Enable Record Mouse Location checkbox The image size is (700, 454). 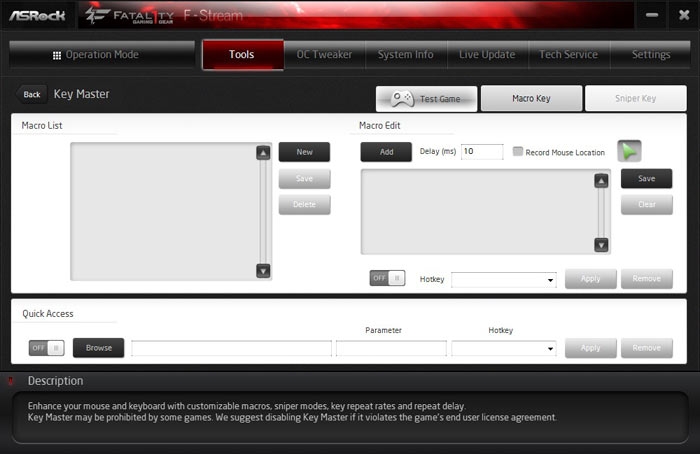517,152
